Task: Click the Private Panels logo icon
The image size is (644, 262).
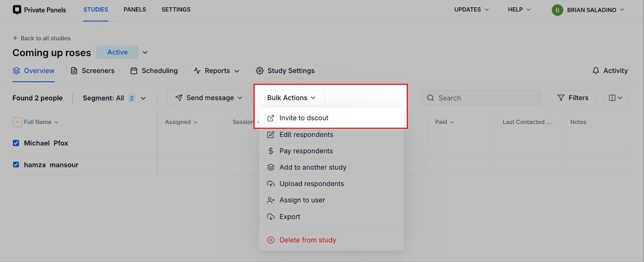Action: point(17,10)
